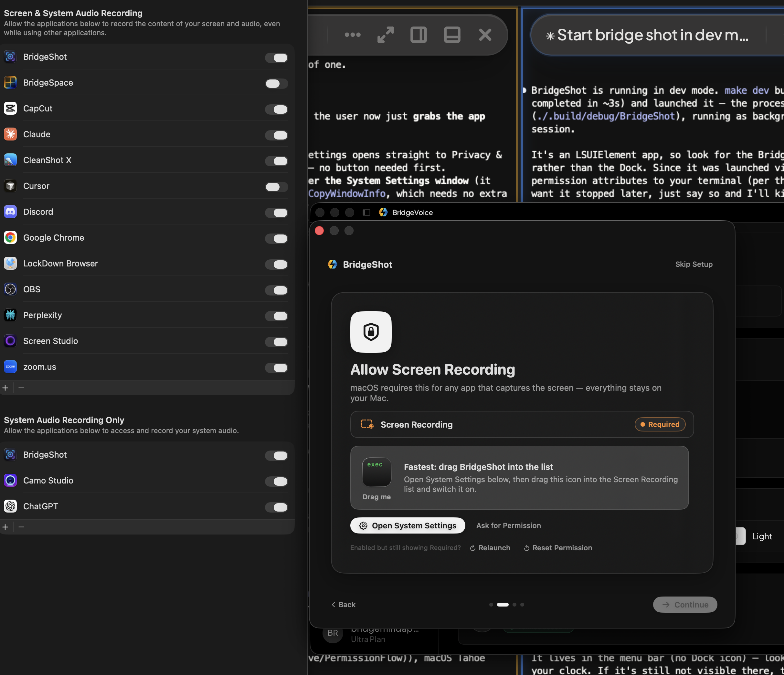Select the Light theme option in BridgeVoice
Viewport: 784px width, 675px height.
[762, 536]
